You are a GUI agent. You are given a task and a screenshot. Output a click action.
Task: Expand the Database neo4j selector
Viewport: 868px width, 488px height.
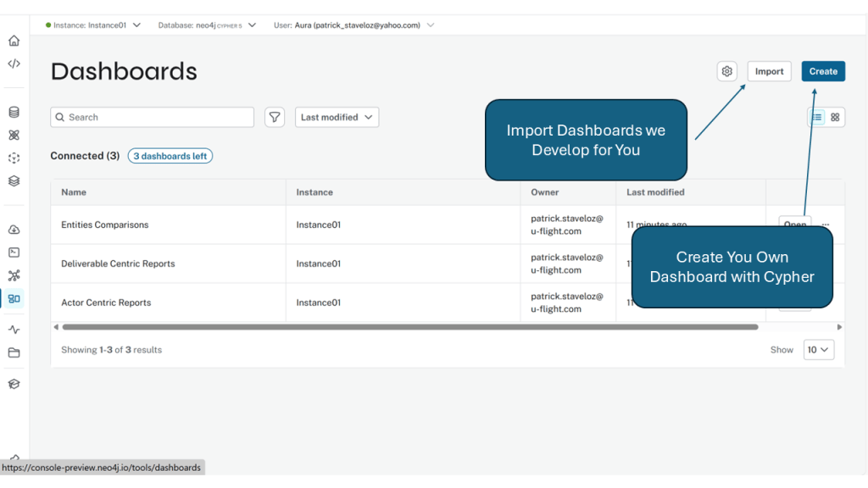tap(207, 25)
